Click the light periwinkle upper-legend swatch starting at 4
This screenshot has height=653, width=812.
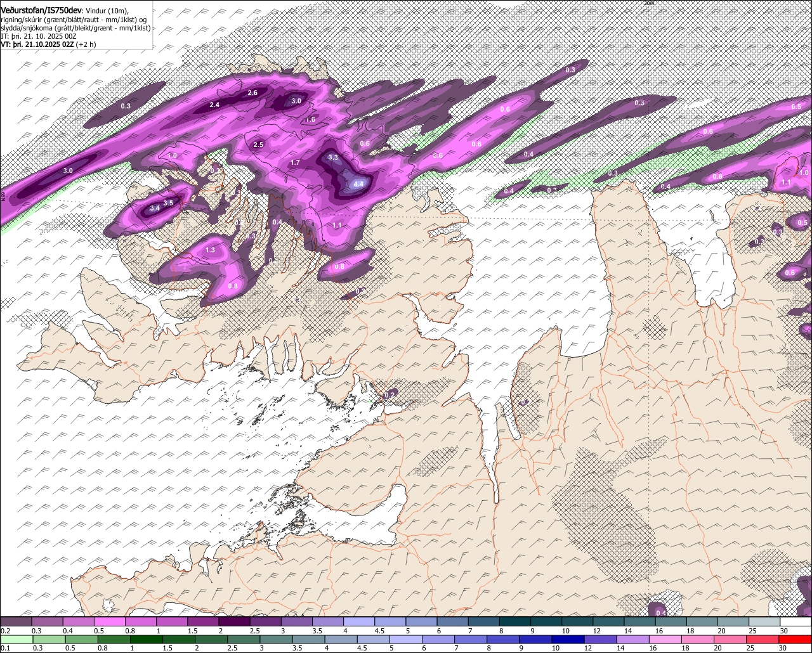tap(359, 622)
